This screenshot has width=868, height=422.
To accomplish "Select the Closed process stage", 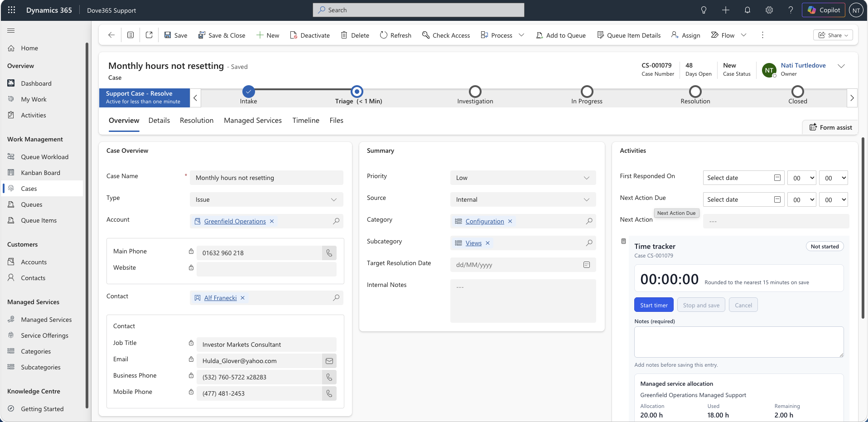I will click(798, 92).
